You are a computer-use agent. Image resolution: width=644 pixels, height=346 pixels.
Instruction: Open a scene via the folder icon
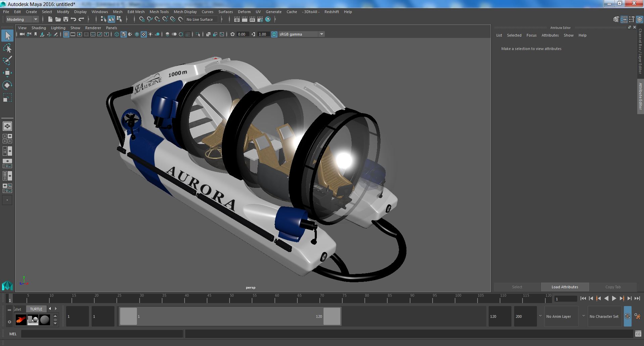pos(58,19)
